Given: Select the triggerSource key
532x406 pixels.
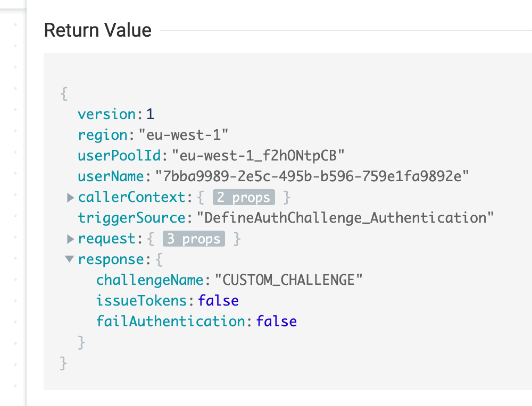Looking at the screenshot, I should (130, 218).
